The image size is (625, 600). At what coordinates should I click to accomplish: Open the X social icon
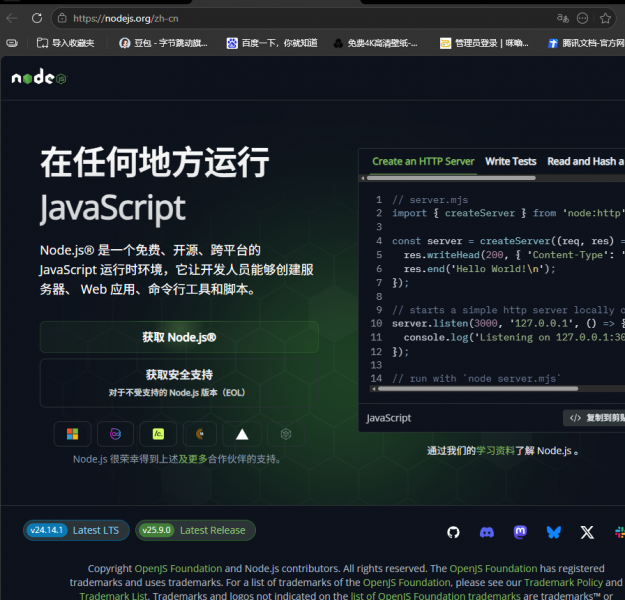click(x=587, y=532)
